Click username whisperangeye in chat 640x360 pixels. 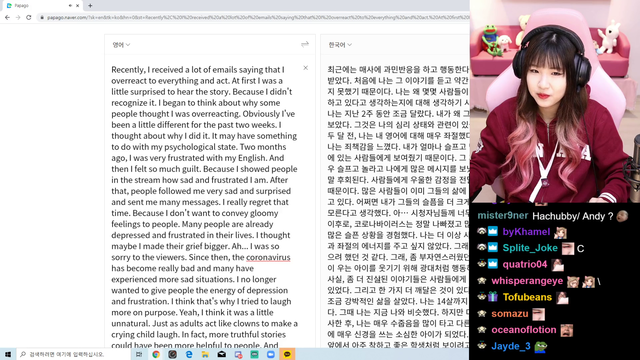coord(527,281)
